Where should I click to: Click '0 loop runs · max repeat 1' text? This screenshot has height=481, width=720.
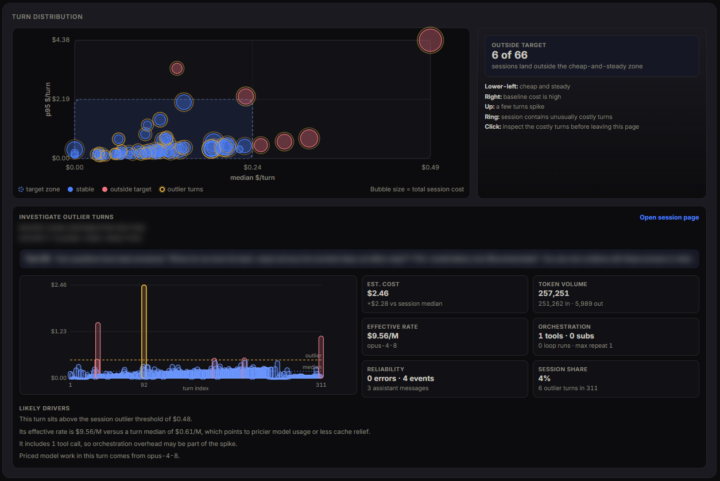[x=575, y=346]
